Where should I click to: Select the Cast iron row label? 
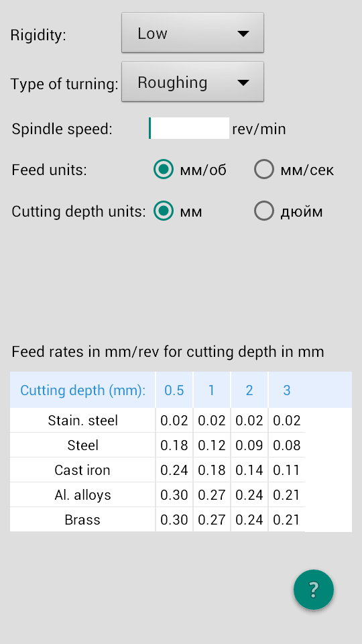[x=83, y=470]
